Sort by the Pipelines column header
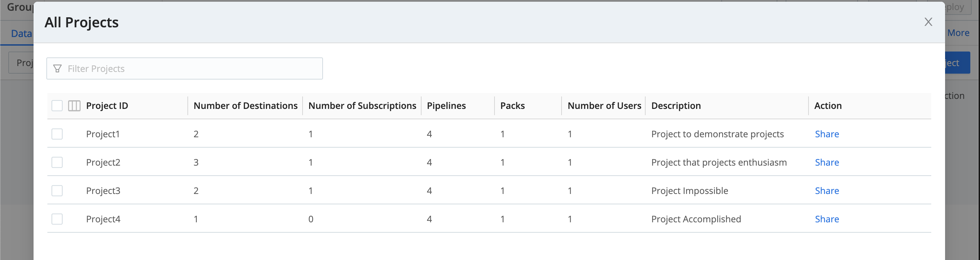The height and width of the screenshot is (260, 980). (x=446, y=106)
